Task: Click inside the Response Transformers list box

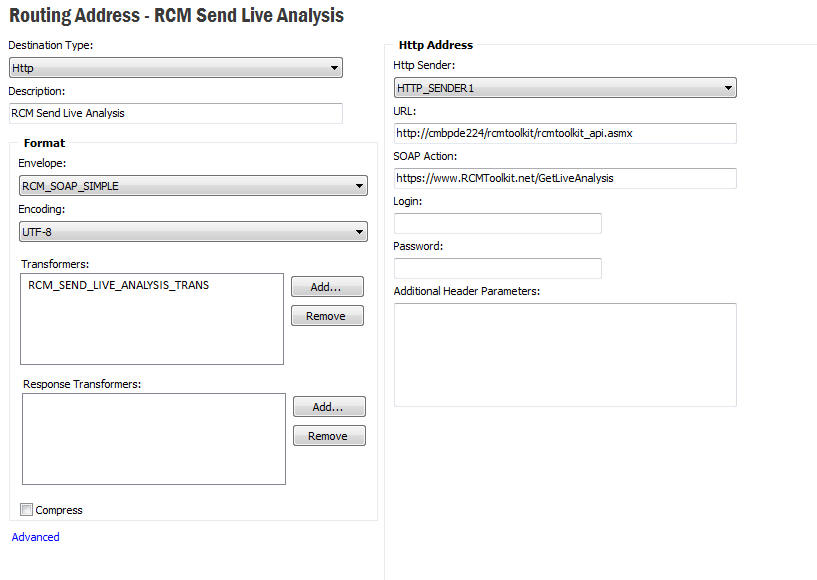Action: (153, 438)
